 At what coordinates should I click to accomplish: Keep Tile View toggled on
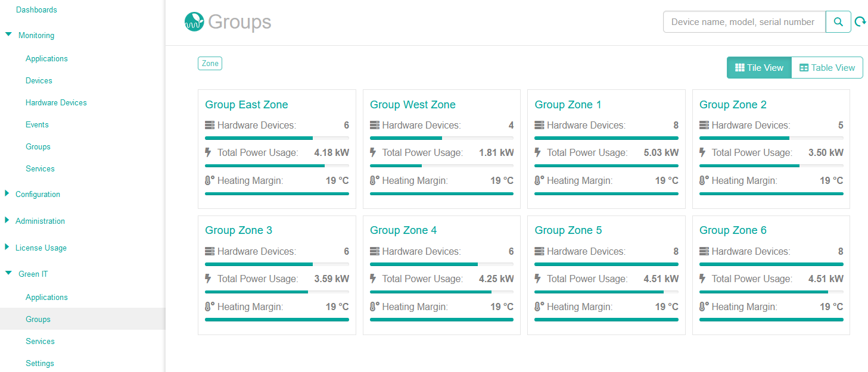(x=759, y=67)
